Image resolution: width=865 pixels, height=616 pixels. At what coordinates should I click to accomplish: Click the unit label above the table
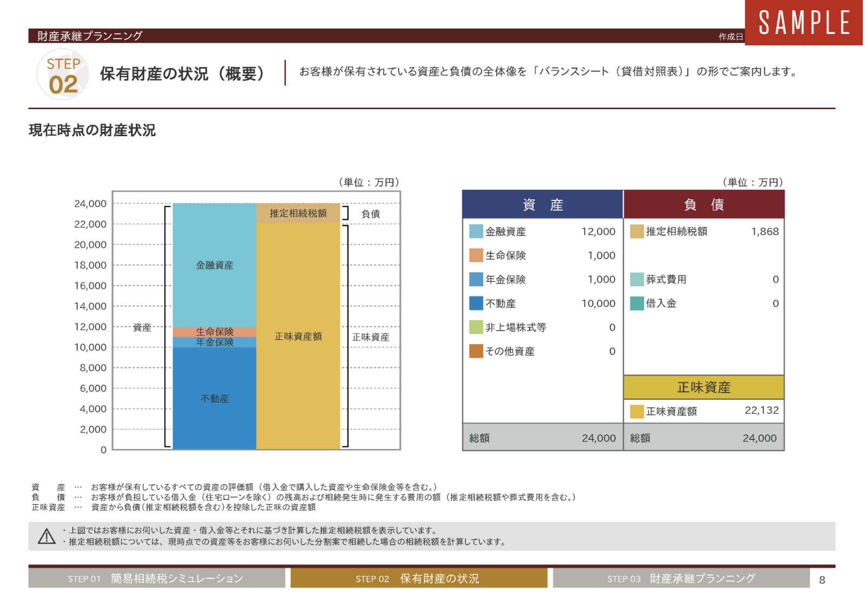pos(753,182)
